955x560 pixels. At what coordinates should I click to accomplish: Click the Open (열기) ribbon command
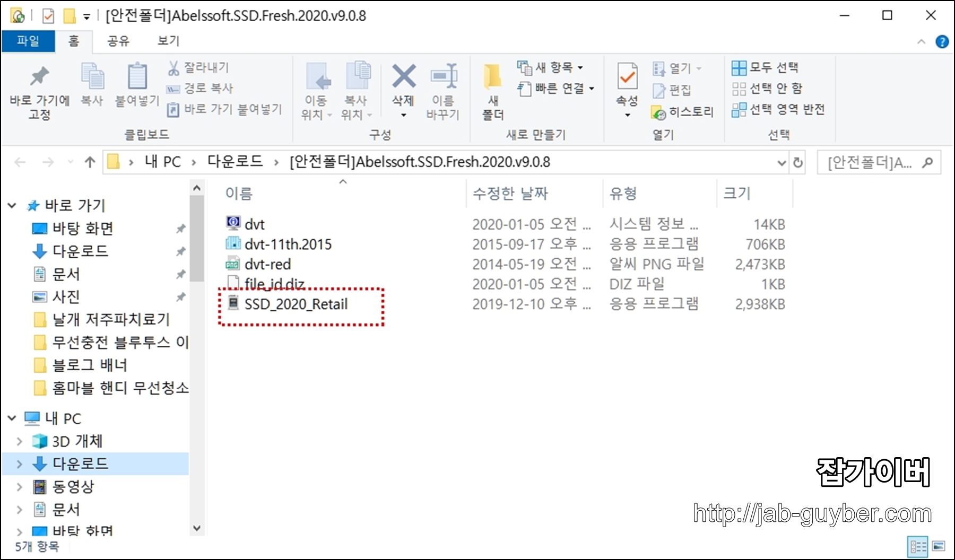point(677,68)
